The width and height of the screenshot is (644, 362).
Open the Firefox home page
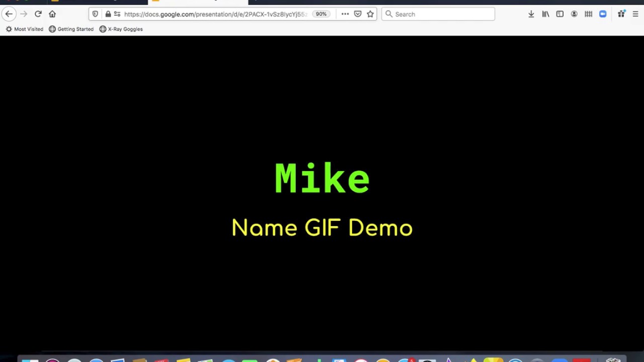(52, 14)
